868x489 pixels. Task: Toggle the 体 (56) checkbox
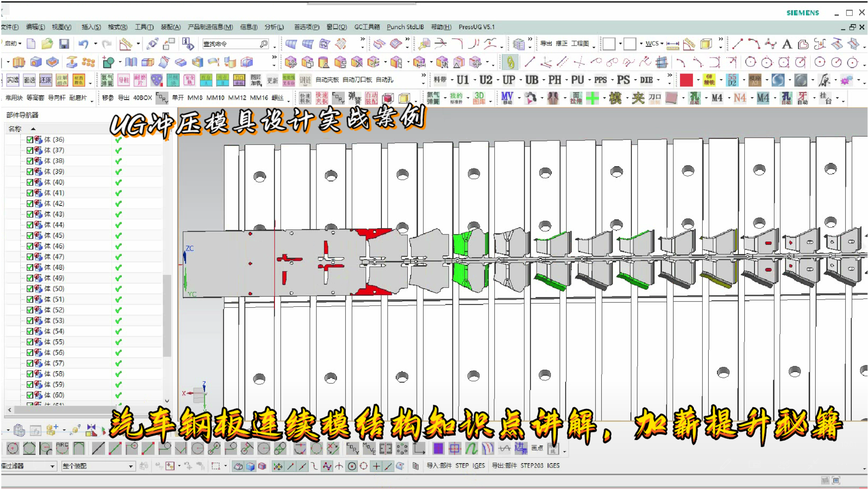click(x=30, y=353)
